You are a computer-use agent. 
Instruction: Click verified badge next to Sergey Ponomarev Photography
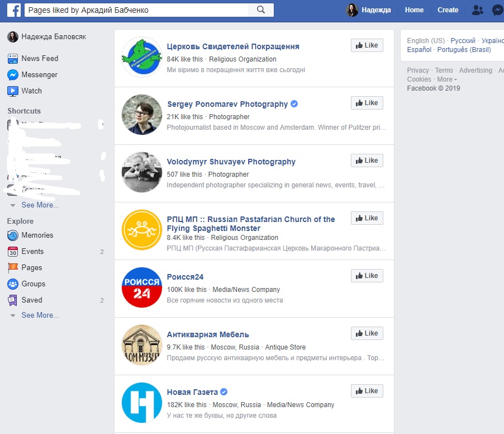[294, 104]
